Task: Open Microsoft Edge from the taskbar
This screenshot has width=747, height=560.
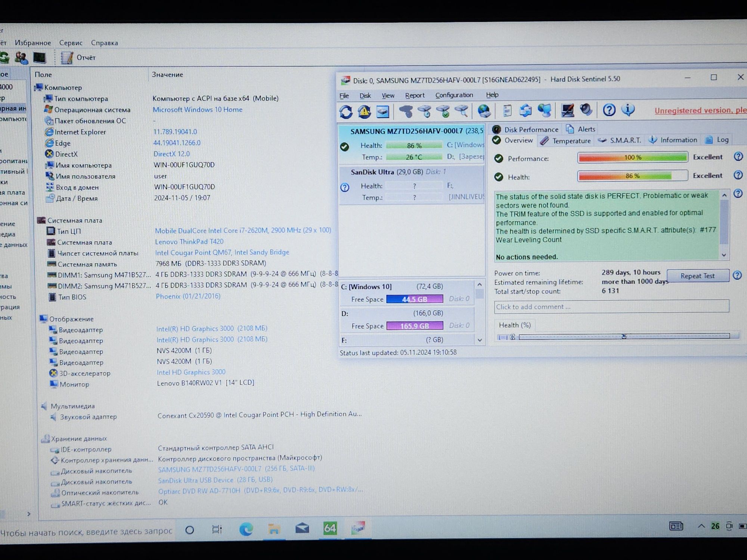Action: click(x=246, y=529)
